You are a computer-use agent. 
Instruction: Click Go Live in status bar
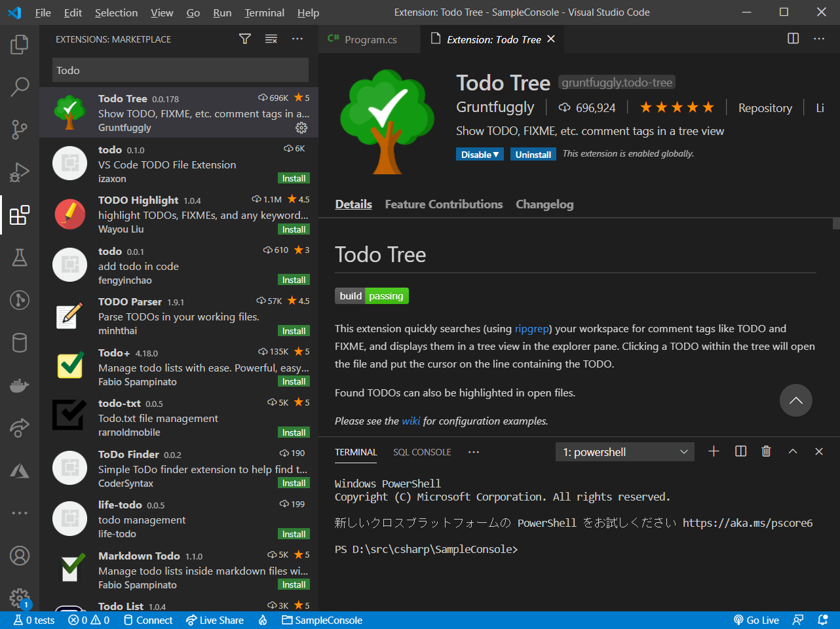(756, 620)
